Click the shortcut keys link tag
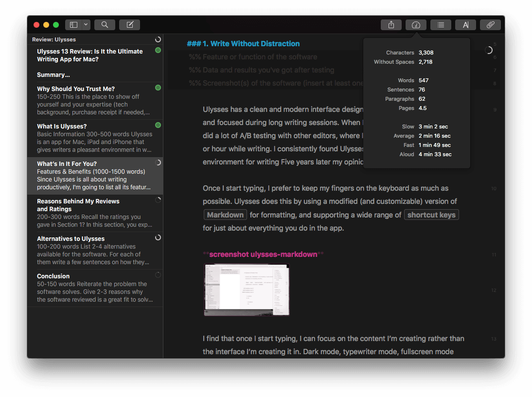 point(431,215)
